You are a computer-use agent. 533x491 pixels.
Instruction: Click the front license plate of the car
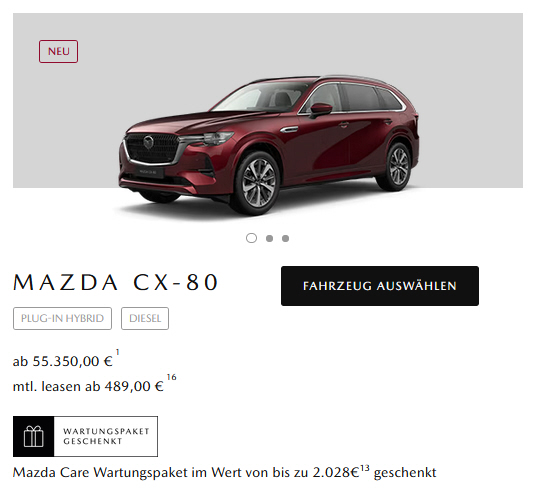pos(149,172)
